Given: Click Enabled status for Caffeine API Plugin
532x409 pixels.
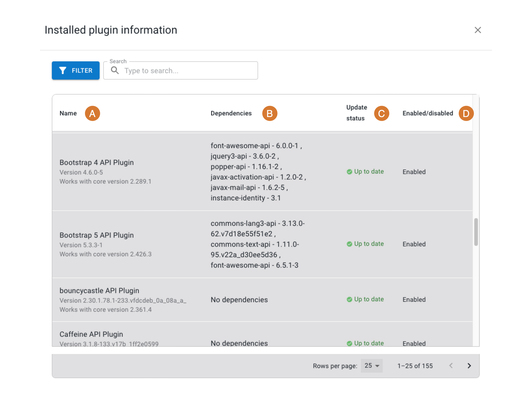Looking at the screenshot, I should (x=414, y=343).
